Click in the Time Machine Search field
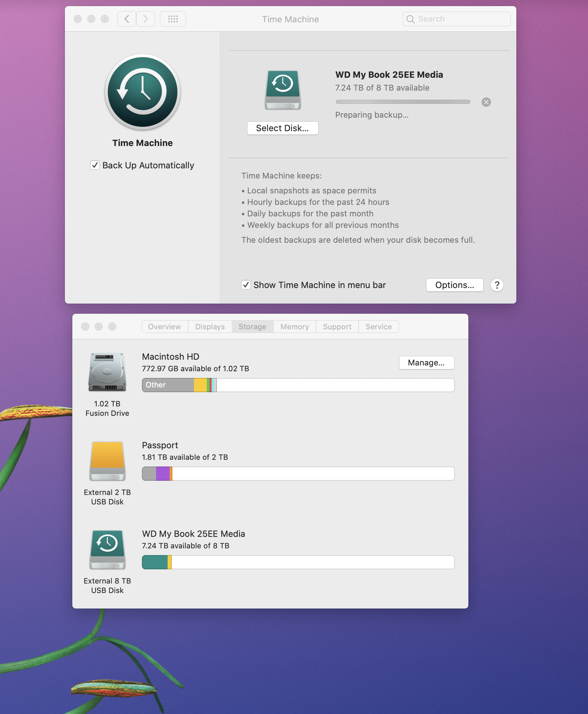The width and height of the screenshot is (588, 714). 457,19
